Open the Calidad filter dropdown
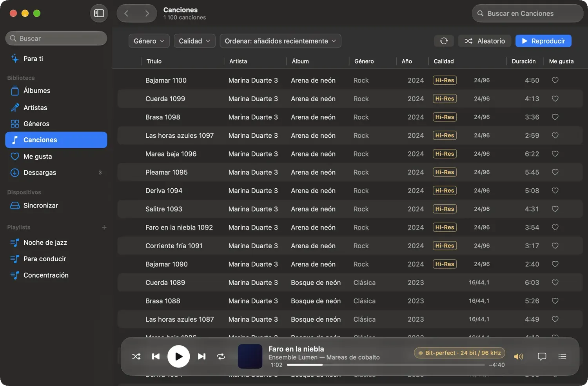The width and height of the screenshot is (588, 386). click(x=194, y=41)
